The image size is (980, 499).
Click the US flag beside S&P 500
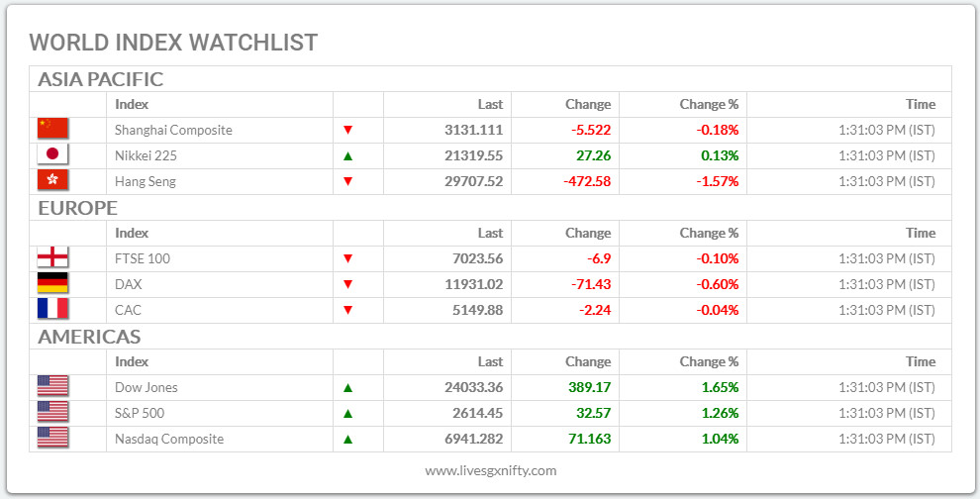pos(52,412)
